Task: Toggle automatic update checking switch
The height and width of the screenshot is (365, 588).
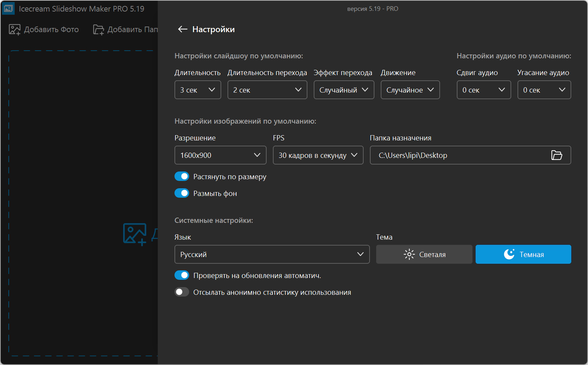Action: click(x=182, y=275)
